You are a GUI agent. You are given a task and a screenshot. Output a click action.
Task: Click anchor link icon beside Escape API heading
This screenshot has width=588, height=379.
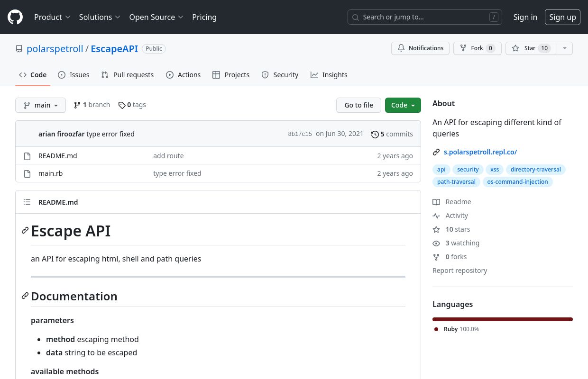(x=25, y=231)
